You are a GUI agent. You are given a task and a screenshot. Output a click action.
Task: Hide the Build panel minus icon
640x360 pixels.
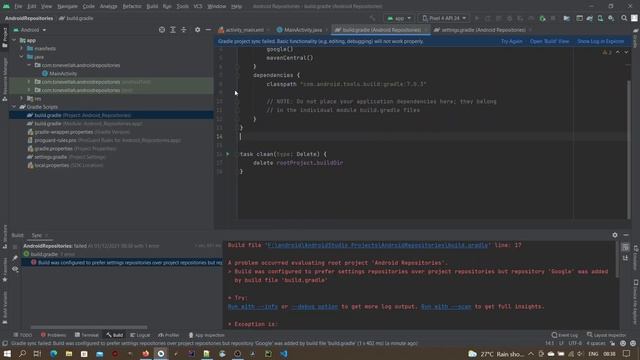tap(626, 235)
